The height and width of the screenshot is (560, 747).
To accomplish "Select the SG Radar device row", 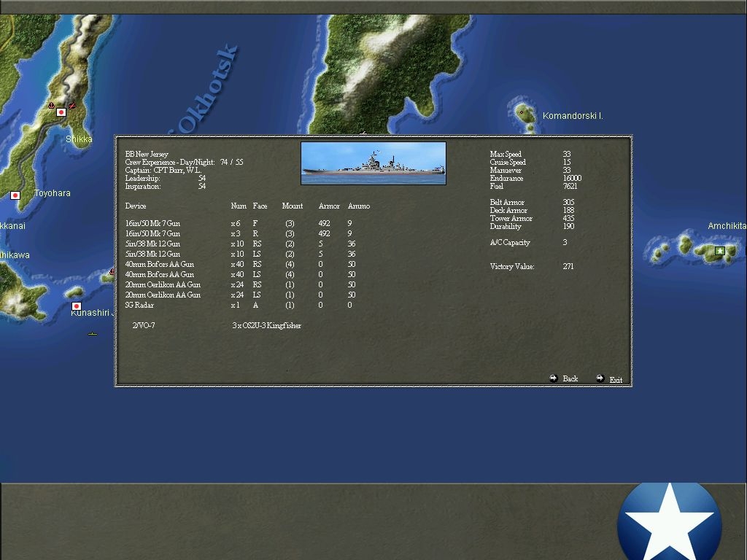I will [239, 305].
